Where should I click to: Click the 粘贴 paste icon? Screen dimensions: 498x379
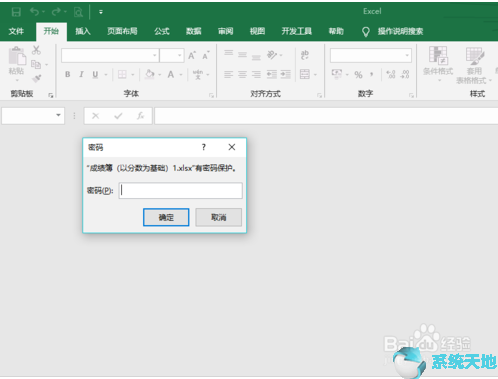(17, 56)
